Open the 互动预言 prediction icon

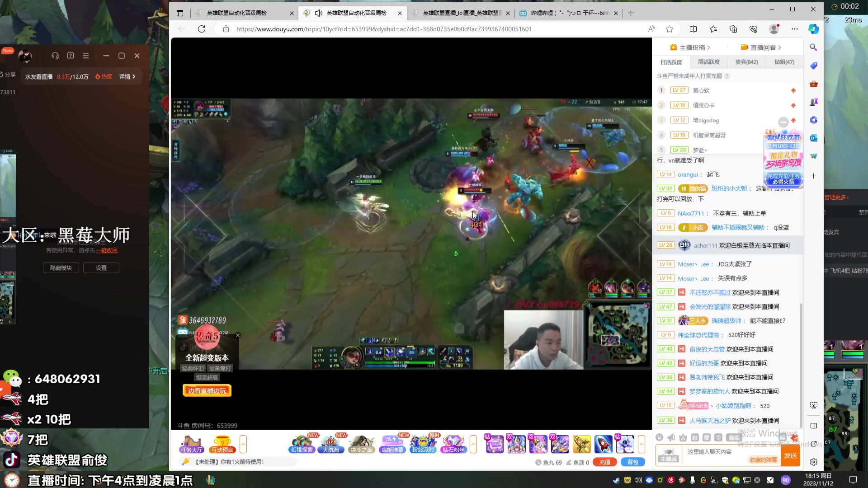(222, 444)
